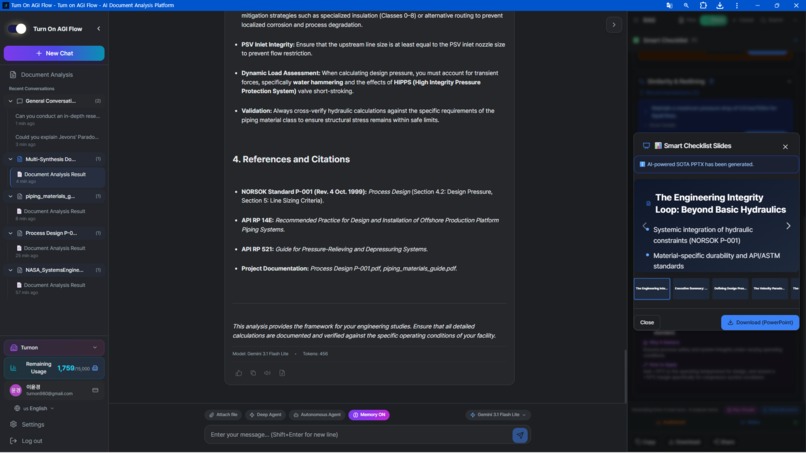Close the Smart Checklist Slides dialog
The image size is (806, 453).
[785, 147]
